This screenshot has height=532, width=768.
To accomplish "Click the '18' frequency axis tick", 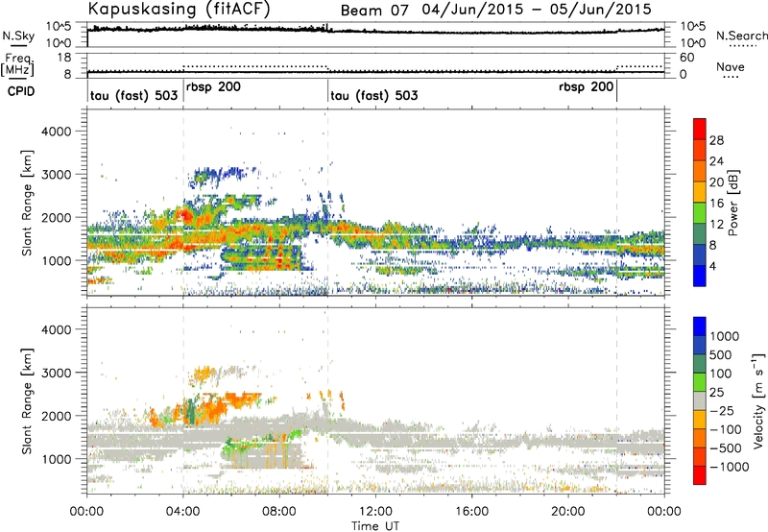I will tap(64, 58).
